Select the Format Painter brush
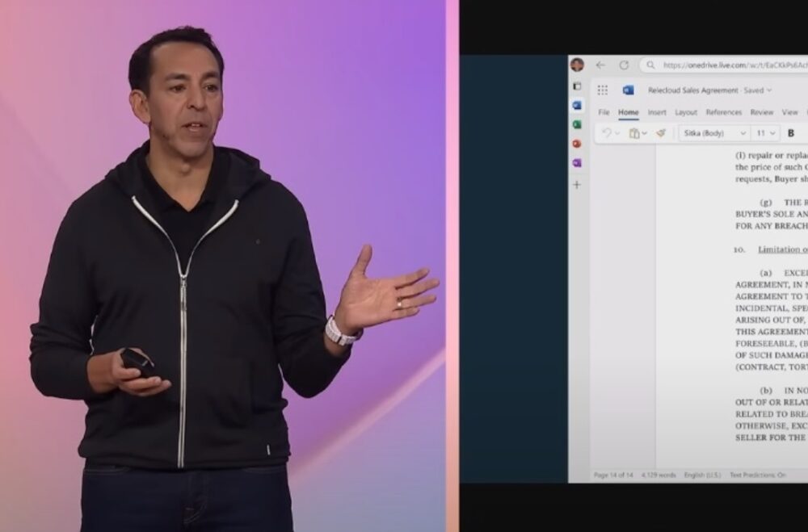808x532 pixels. pos(661,133)
